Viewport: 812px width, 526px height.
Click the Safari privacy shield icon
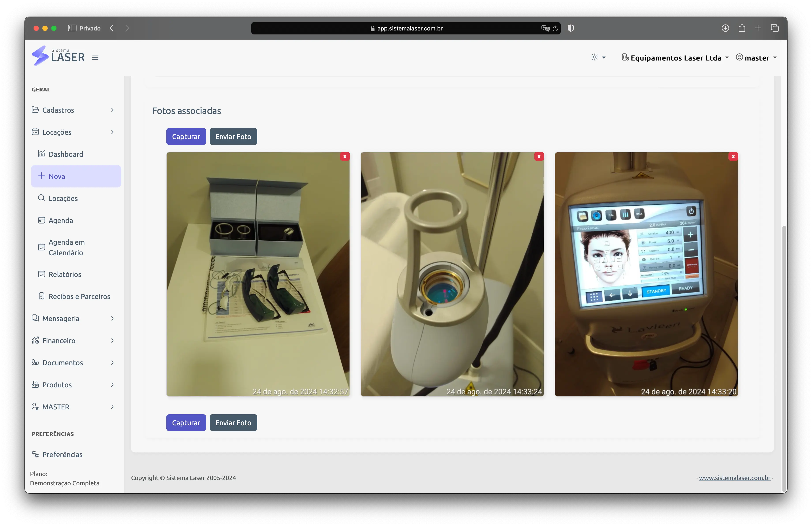click(571, 28)
